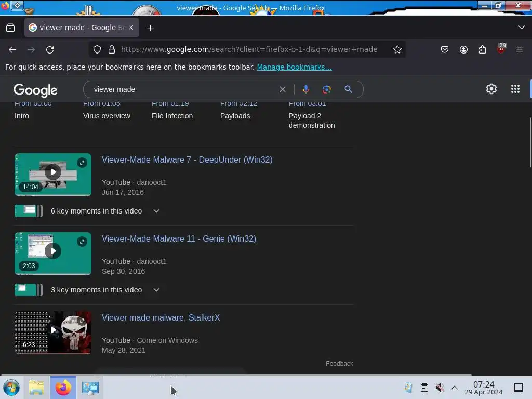Screen dimensions: 532x399
Task: Open 'Viewer-Made Malware 7 - DeepUnder (Win32)' link
Action: 187,160
